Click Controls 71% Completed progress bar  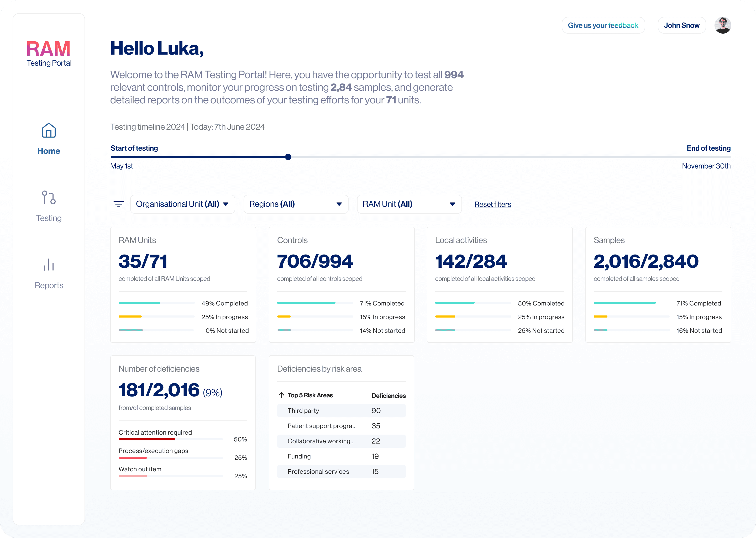tap(315, 303)
